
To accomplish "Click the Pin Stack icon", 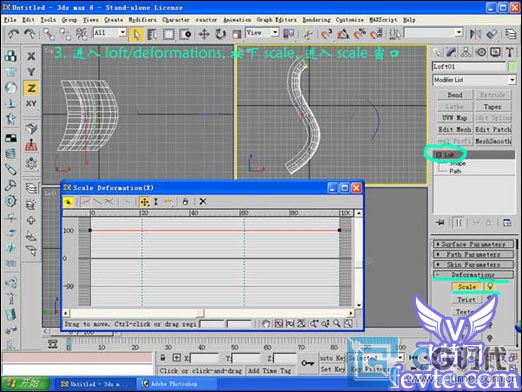I will click(x=440, y=222).
